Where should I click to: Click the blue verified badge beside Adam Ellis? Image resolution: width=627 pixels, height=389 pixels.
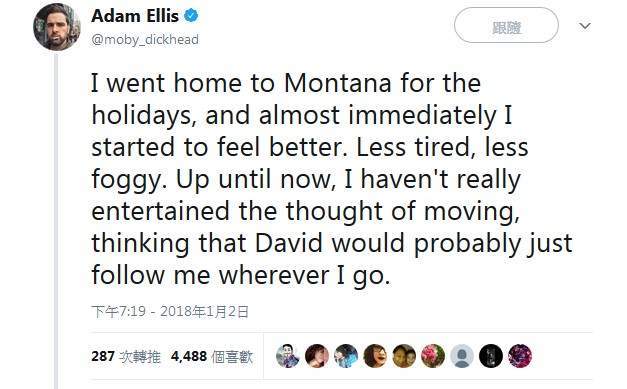(x=191, y=16)
